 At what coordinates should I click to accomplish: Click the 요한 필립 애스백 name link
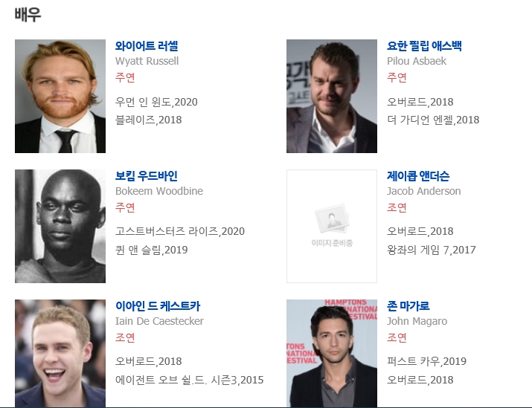click(424, 46)
